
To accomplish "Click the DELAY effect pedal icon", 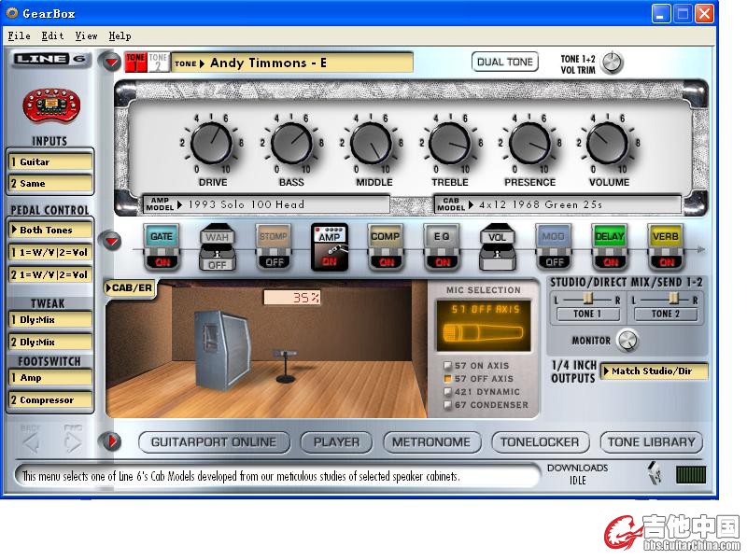I will coord(609,239).
